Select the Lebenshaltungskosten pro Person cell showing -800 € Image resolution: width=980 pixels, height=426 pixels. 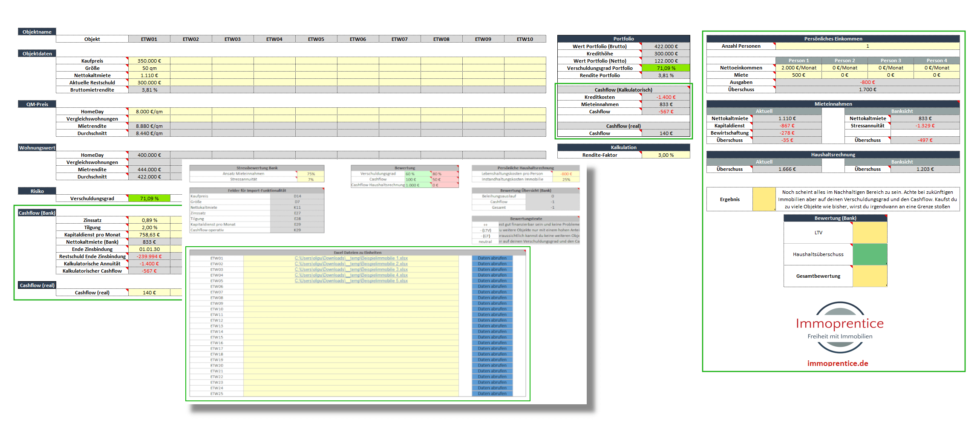tap(566, 174)
